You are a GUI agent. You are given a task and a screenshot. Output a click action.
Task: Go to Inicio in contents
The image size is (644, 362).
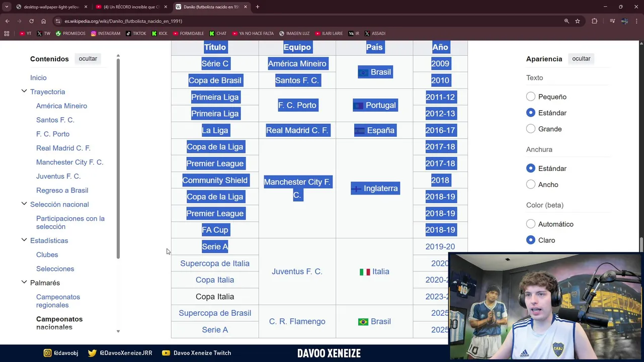[x=38, y=78]
